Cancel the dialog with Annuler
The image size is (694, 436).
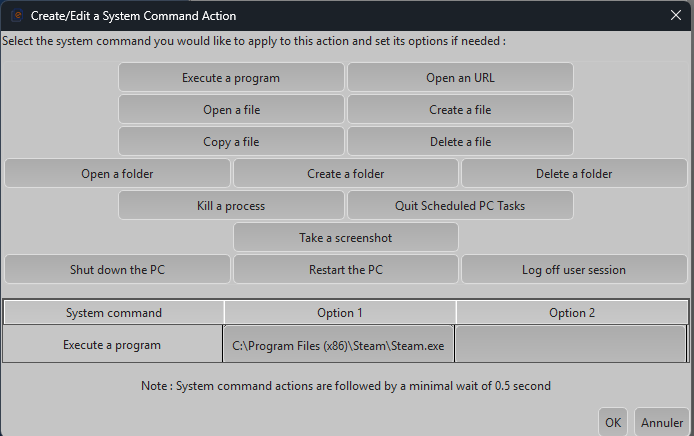662,422
